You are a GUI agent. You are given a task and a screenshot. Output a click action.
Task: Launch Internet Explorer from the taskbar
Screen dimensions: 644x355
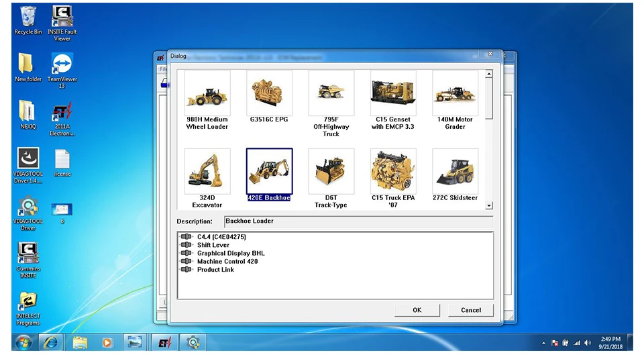(x=51, y=342)
